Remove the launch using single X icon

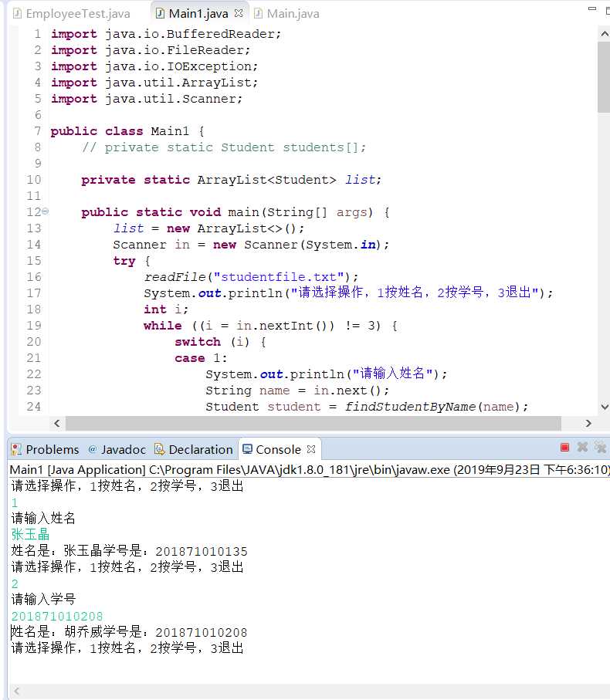[582, 447]
